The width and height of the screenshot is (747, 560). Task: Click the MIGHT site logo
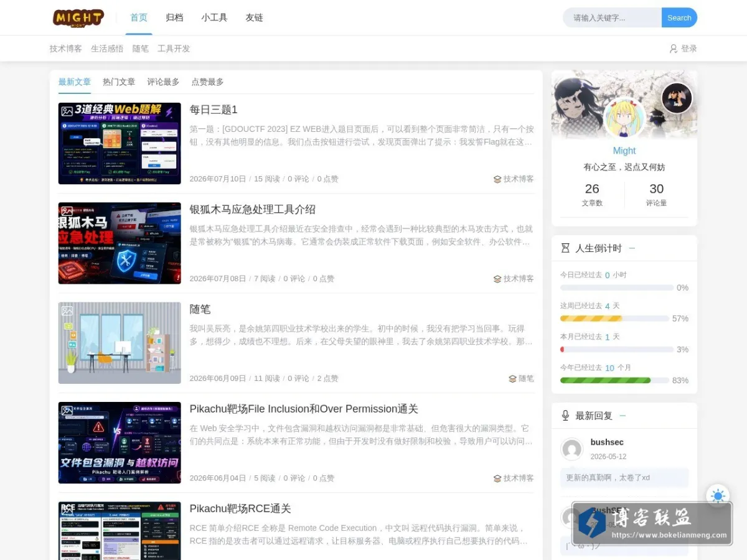(x=78, y=17)
